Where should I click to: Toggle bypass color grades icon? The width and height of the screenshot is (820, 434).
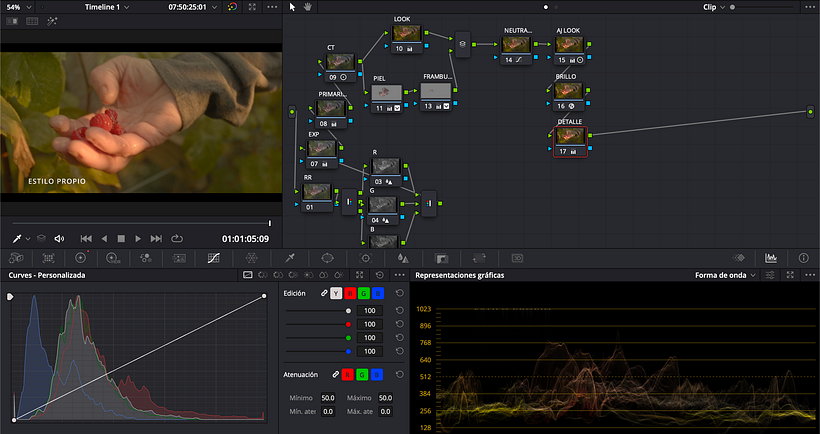point(233,7)
